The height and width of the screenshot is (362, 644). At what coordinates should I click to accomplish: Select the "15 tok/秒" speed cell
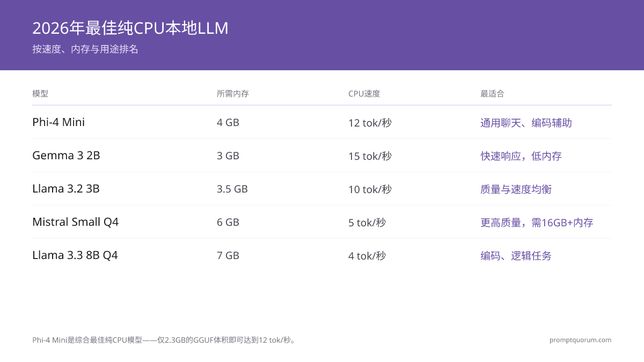[x=370, y=156]
